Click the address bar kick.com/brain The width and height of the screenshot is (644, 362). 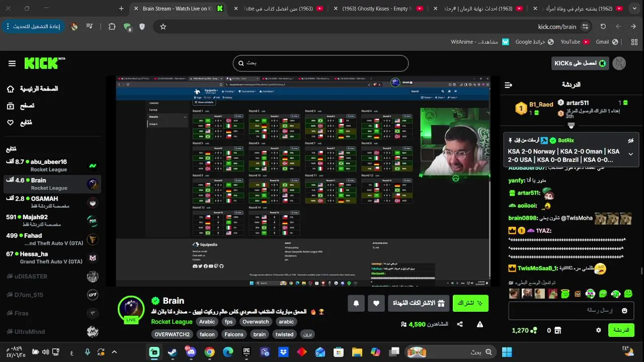point(557,27)
